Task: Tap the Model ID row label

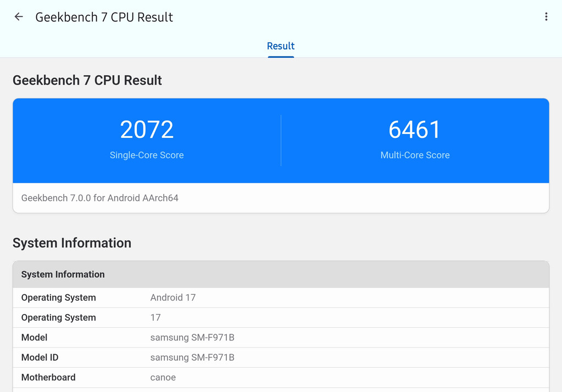Action: [40, 357]
